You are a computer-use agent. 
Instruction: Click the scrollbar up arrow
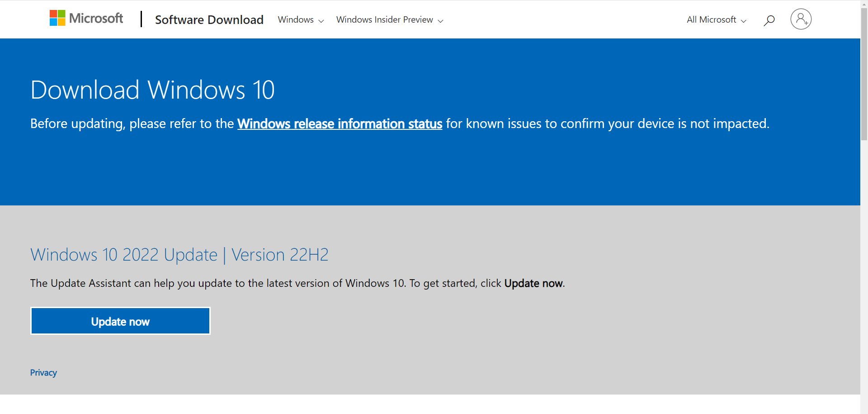[x=864, y=4]
